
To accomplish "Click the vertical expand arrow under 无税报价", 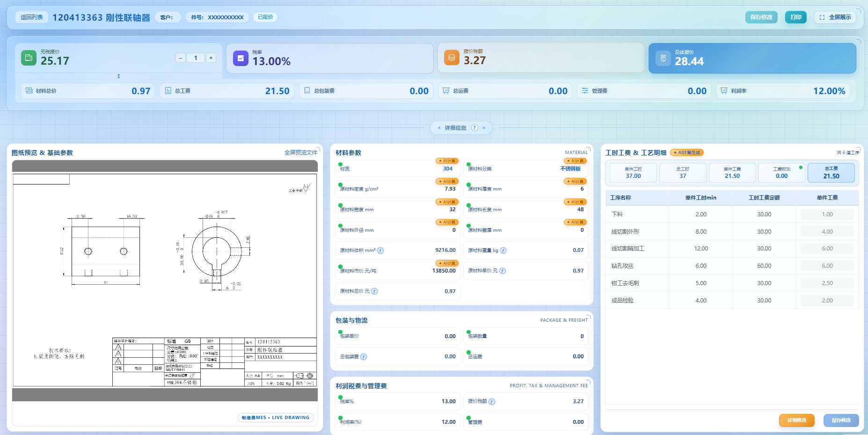I will [x=118, y=76].
